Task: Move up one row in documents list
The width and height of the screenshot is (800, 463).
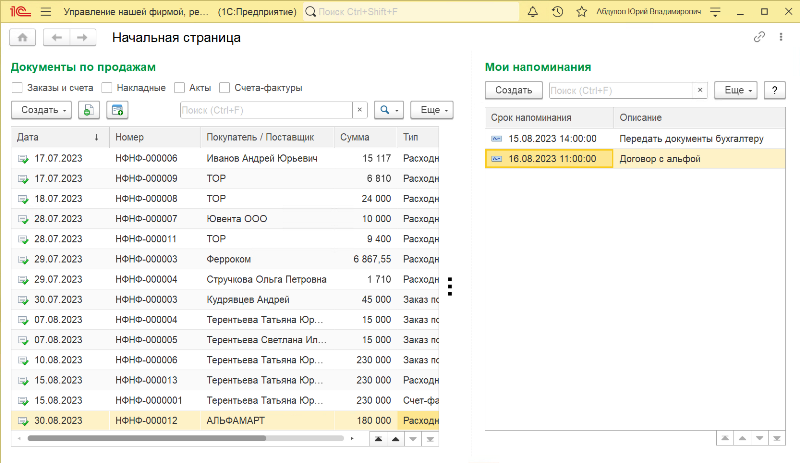Action: tap(395, 439)
